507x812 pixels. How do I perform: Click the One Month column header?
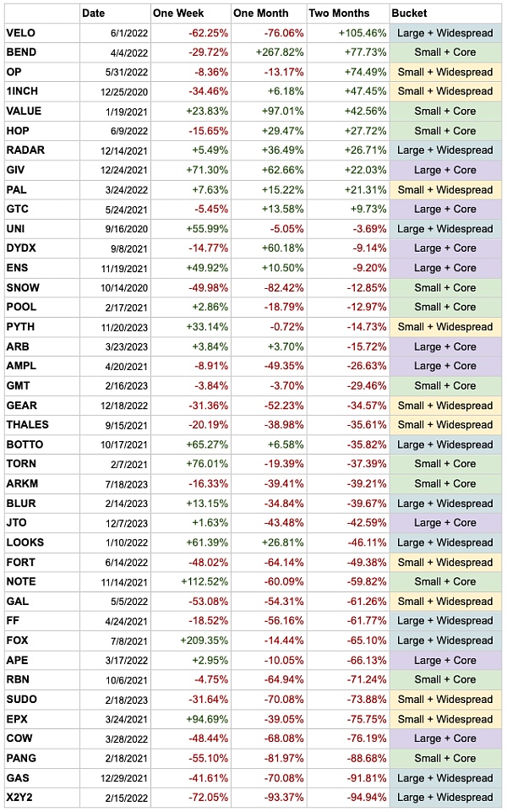click(x=261, y=13)
